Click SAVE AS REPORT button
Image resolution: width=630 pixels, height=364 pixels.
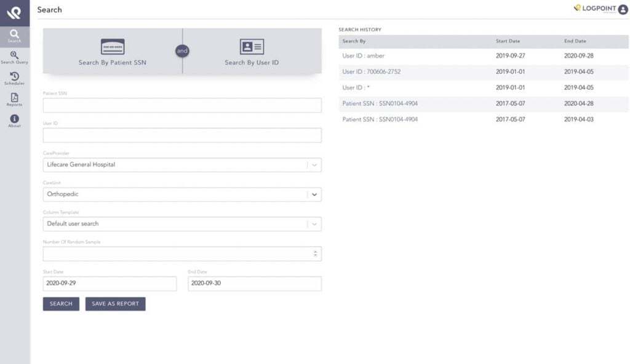(x=115, y=304)
